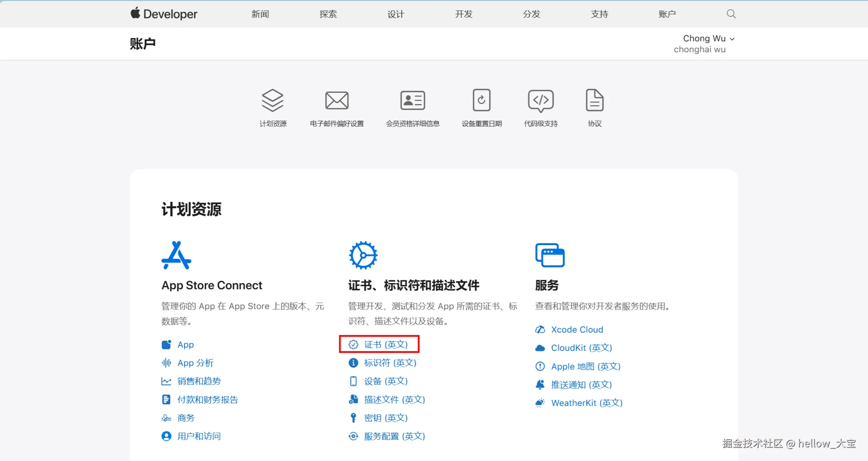Open the 标识符 (英文) link

(x=390, y=363)
